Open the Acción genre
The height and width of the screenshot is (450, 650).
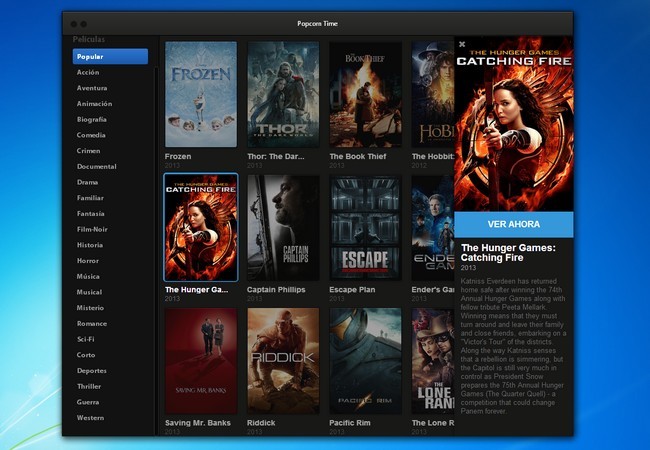pyautogui.click(x=88, y=72)
